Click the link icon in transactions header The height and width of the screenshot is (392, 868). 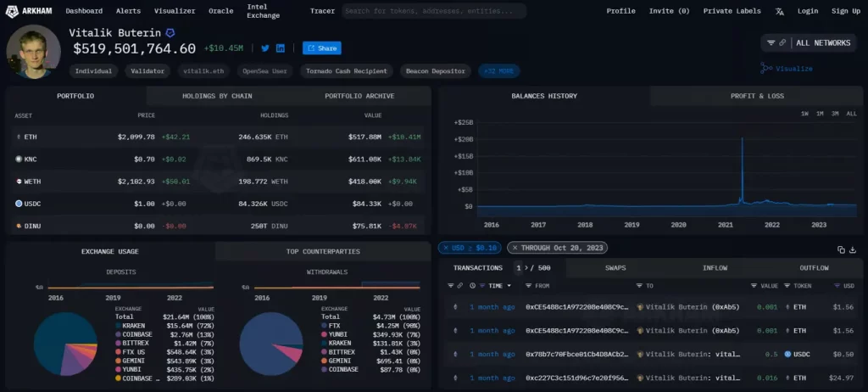460,286
